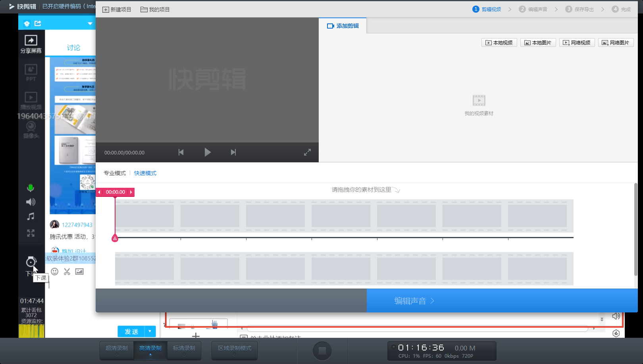Click the music note icon in sidebar
The image size is (643, 364).
point(31,217)
